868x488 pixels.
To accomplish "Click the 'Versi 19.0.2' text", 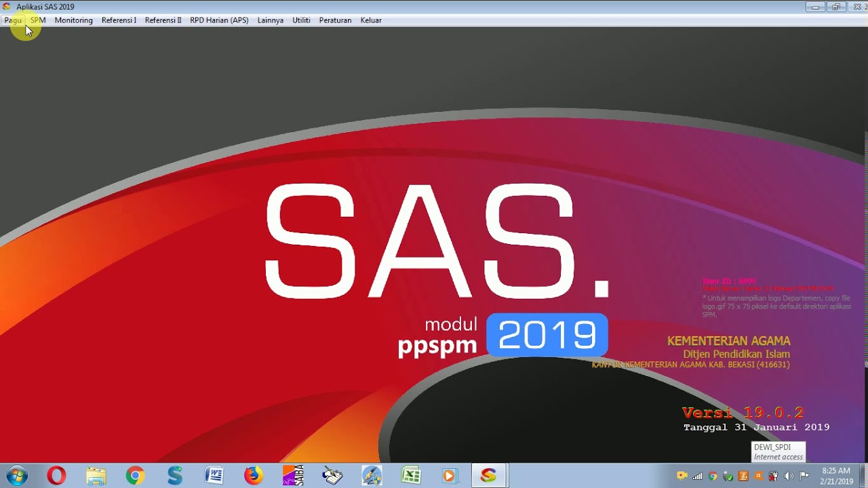I will [x=743, y=413].
